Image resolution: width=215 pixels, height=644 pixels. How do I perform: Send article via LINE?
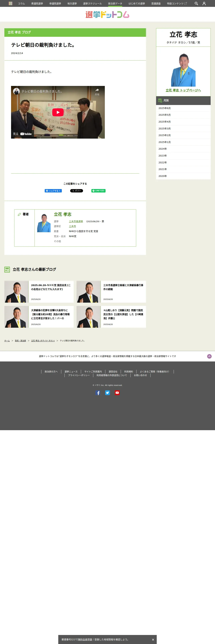98,191
